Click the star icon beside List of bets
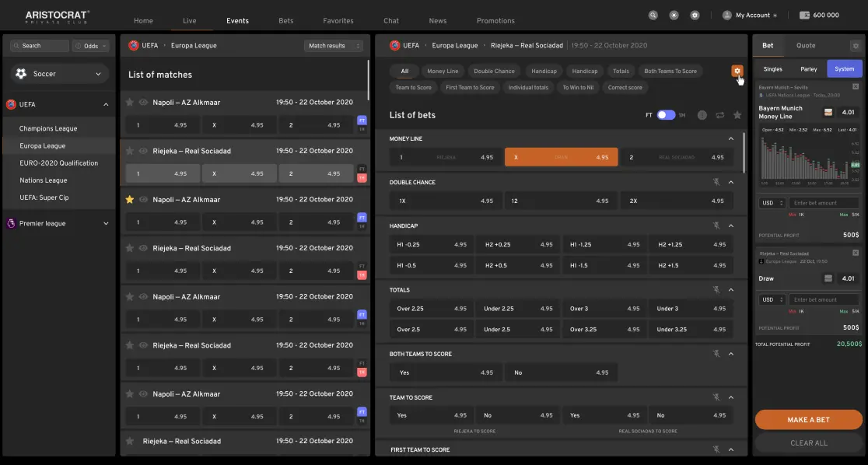868x465 pixels. [737, 115]
